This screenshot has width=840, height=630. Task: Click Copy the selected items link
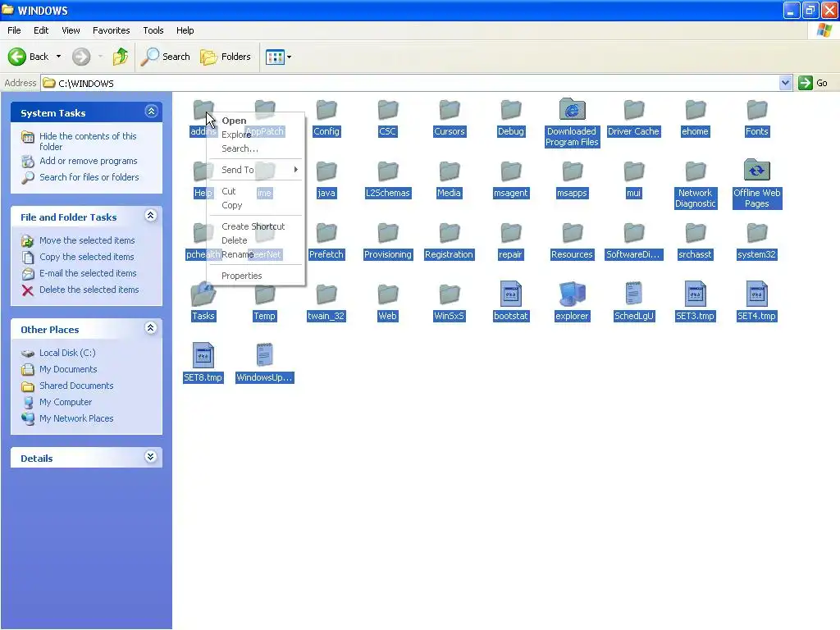pos(86,257)
